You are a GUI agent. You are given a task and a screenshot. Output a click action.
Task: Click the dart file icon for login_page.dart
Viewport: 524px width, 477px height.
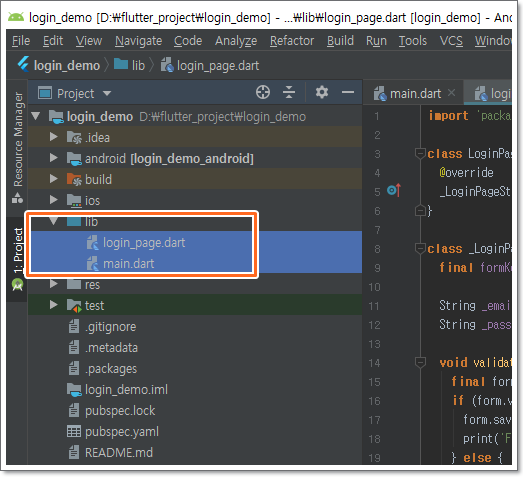click(93, 243)
